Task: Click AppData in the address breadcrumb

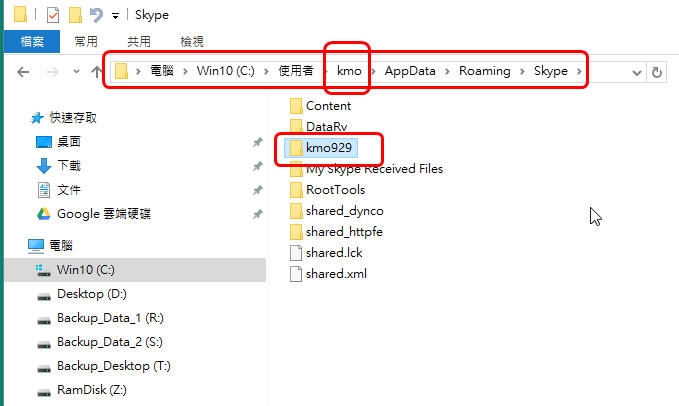Action: [x=410, y=71]
